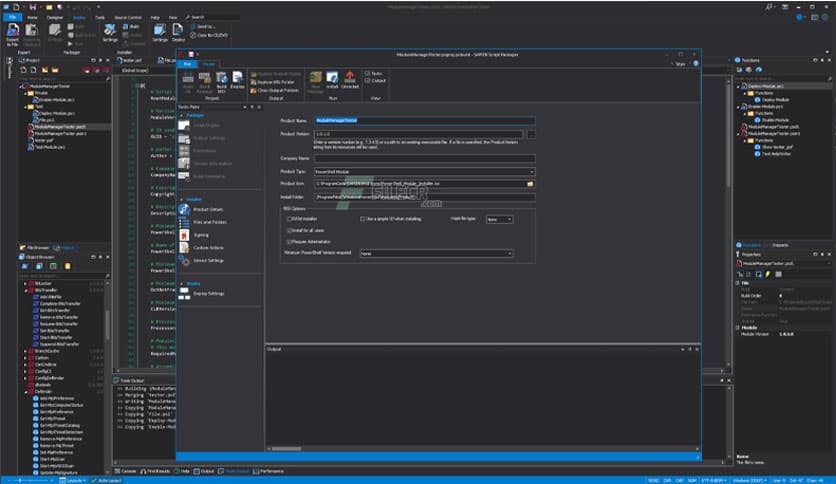The height and width of the screenshot is (484, 836).
Task: Collapse ModuleManagerTester project root node
Action: [x=21, y=86]
